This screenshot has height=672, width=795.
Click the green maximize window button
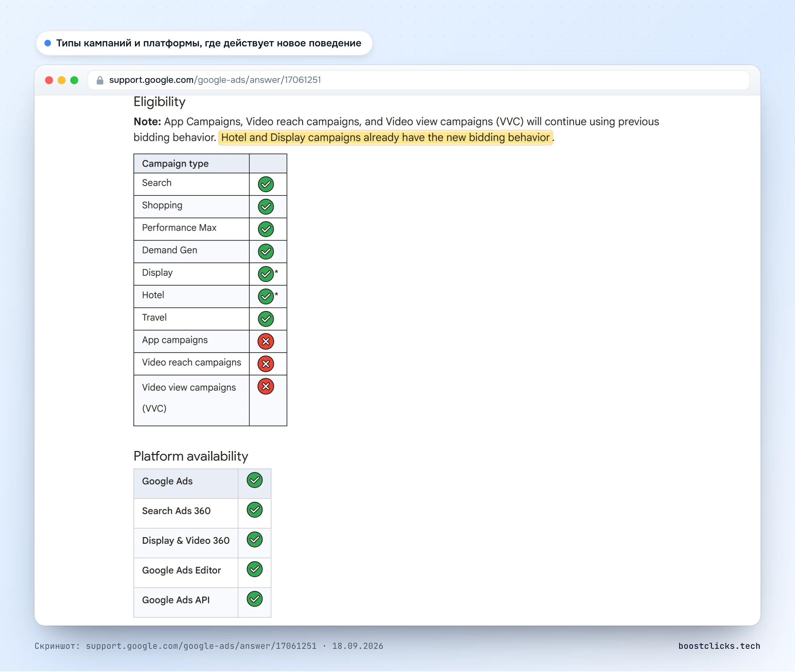(74, 81)
